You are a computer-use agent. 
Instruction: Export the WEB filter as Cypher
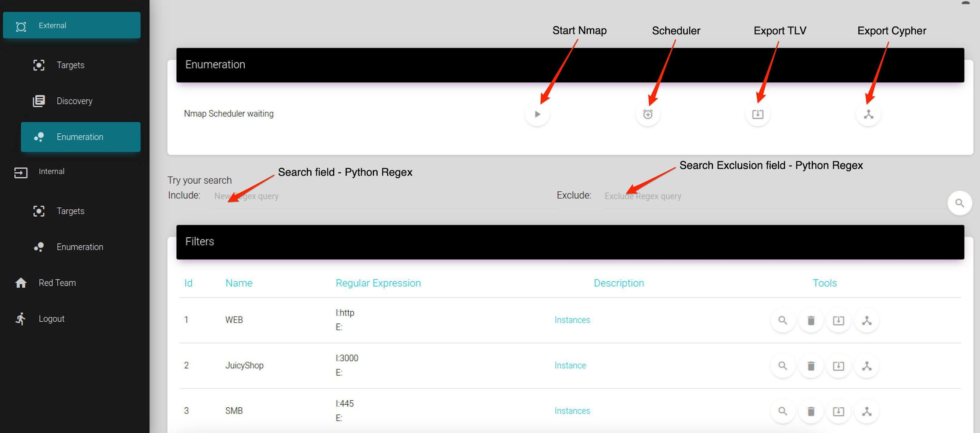tap(866, 320)
